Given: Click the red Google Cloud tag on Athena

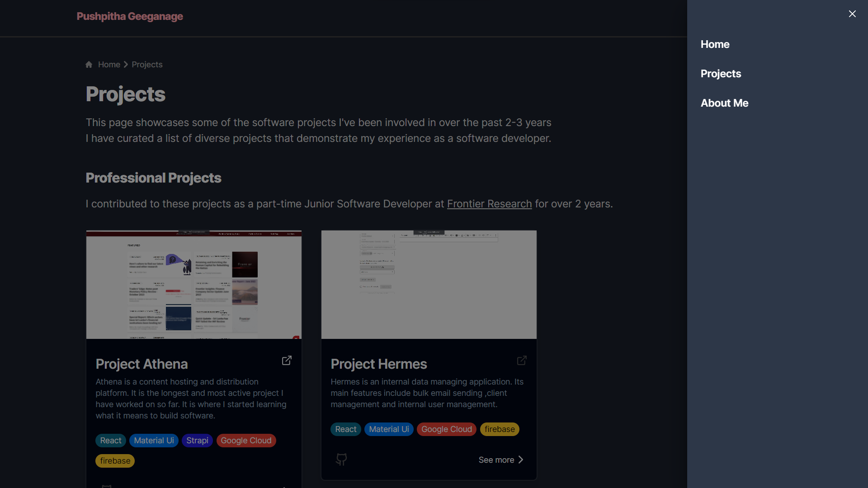Looking at the screenshot, I should tap(246, 441).
